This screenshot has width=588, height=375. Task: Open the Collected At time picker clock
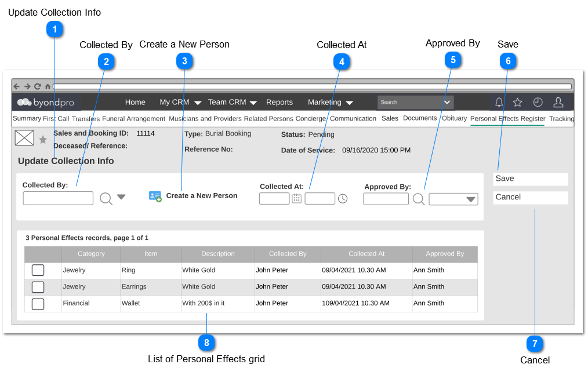click(x=343, y=198)
